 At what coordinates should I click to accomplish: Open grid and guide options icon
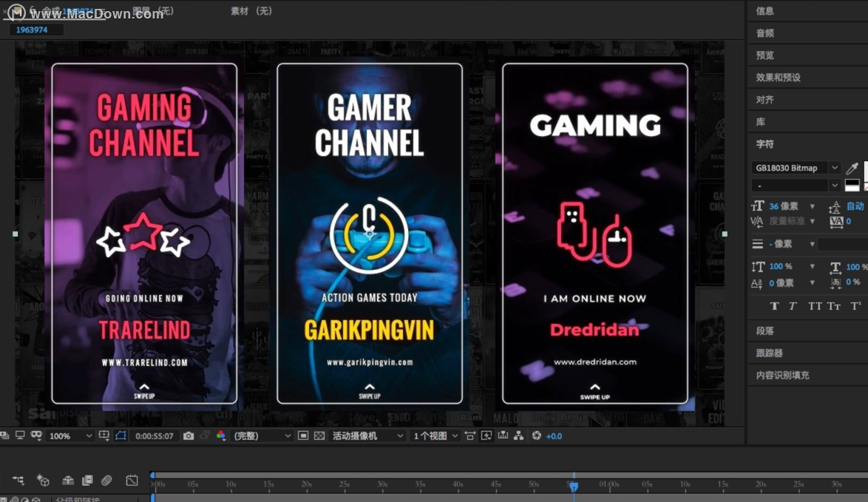[x=104, y=435]
